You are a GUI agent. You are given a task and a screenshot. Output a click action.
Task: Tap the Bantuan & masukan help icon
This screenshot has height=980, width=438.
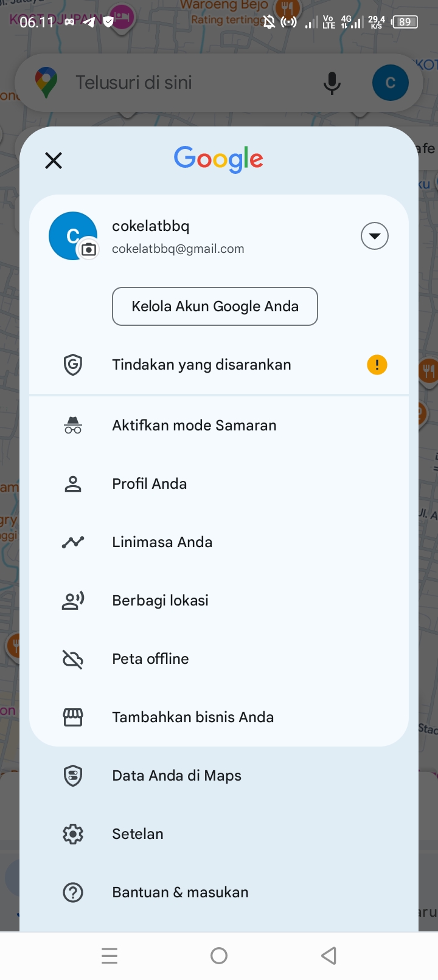pos(73,892)
